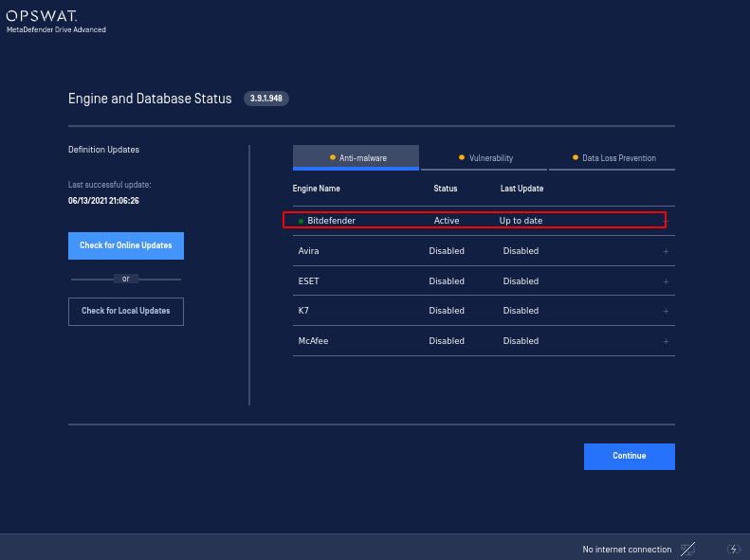The width and height of the screenshot is (750, 560).
Task: Select the Anti-malware tab
Action: pyautogui.click(x=356, y=157)
